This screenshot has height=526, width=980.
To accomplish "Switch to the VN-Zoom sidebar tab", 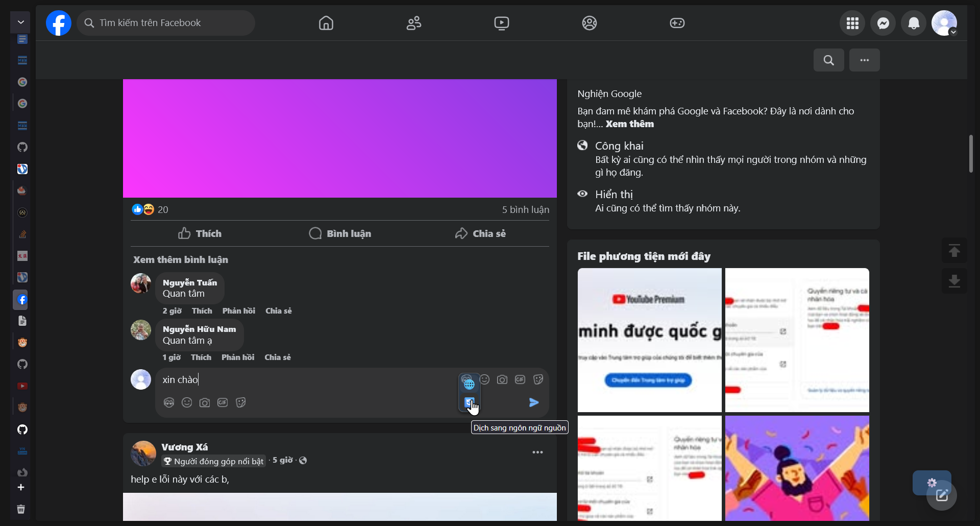I will [x=22, y=451].
